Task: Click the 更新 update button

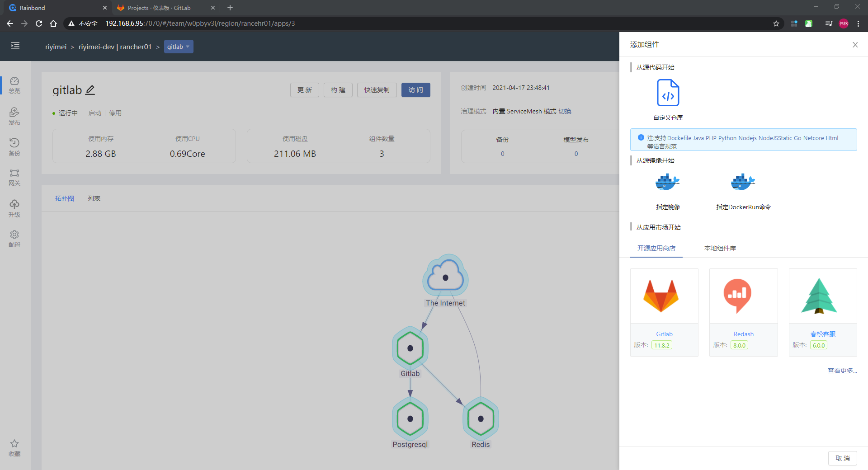Action: (x=305, y=90)
